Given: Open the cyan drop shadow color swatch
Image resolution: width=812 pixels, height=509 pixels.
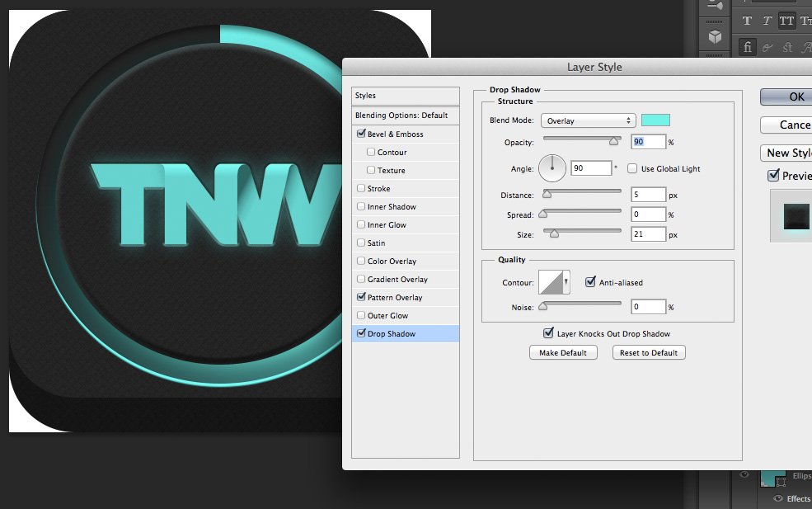Looking at the screenshot, I should [655, 120].
